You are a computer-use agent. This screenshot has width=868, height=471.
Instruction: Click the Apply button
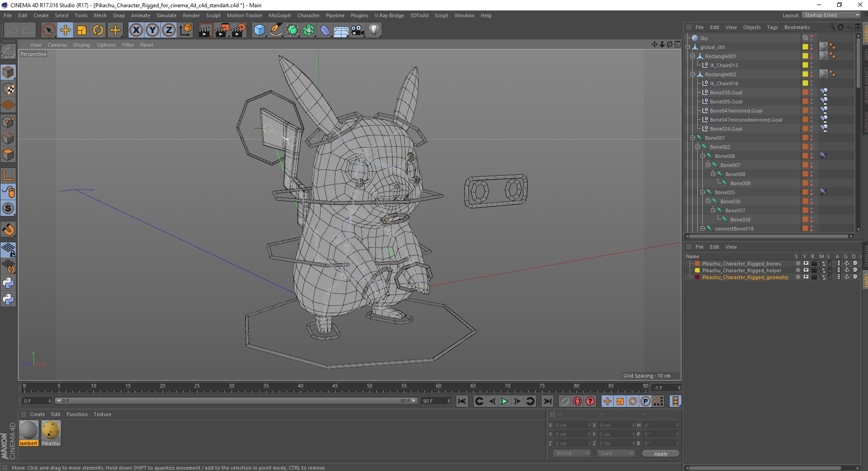coord(661,454)
